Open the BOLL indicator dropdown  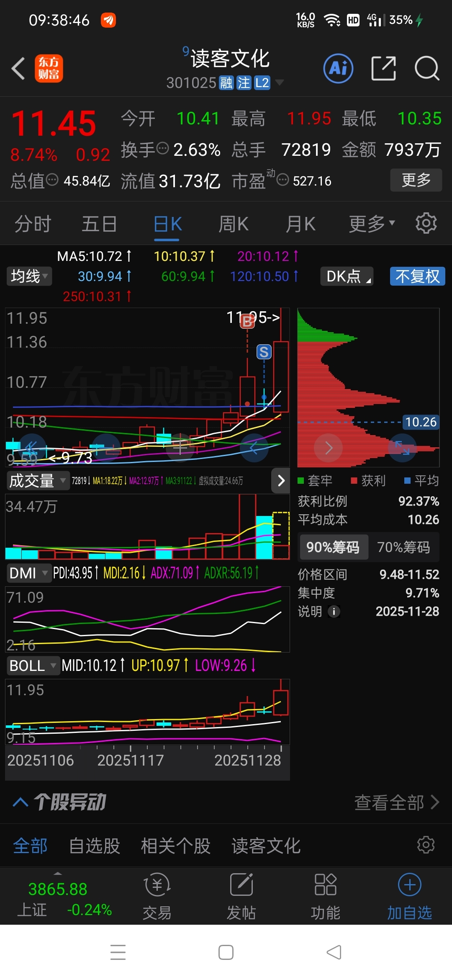pyautogui.click(x=33, y=665)
